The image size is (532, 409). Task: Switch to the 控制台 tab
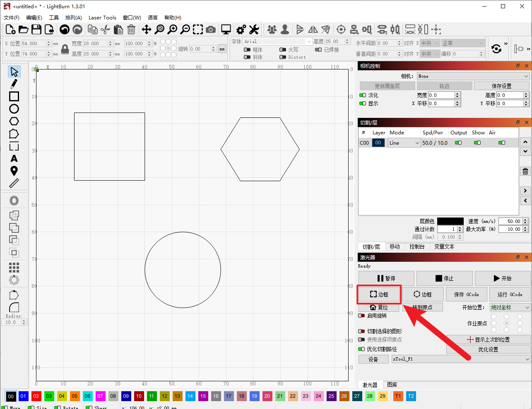[417, 246]
